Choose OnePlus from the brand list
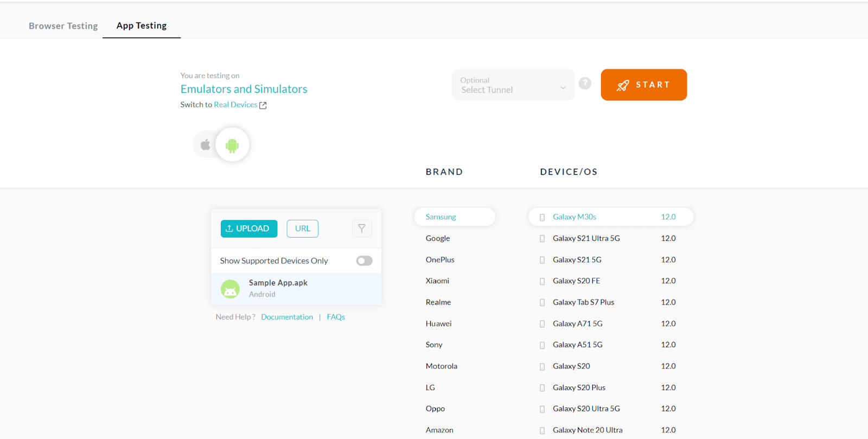Viewport: 868px width, 439px height. pos(440,260)
